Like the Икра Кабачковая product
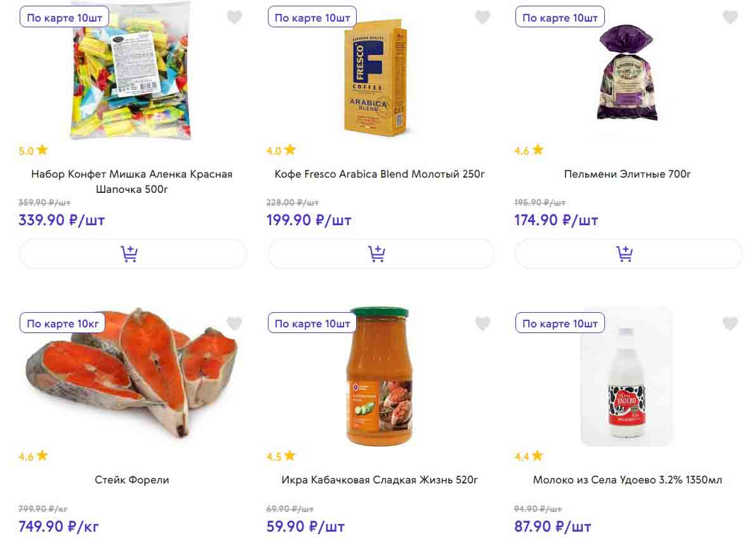Screen dimensions: 756x538 pyautogui.click(x=483, y=324)
